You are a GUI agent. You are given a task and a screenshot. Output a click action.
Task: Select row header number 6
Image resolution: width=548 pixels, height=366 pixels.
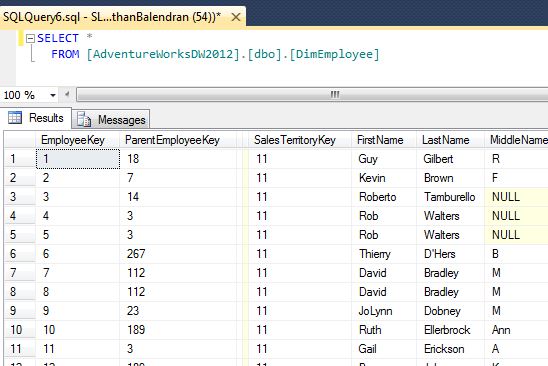click(x=20, y=254)
